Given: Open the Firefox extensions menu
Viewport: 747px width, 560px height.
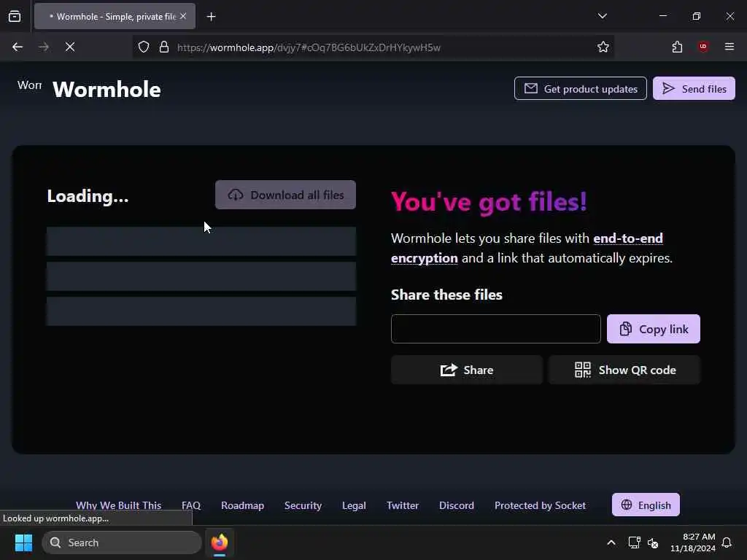Looking at the screenshot, I should tap(677, 47).
